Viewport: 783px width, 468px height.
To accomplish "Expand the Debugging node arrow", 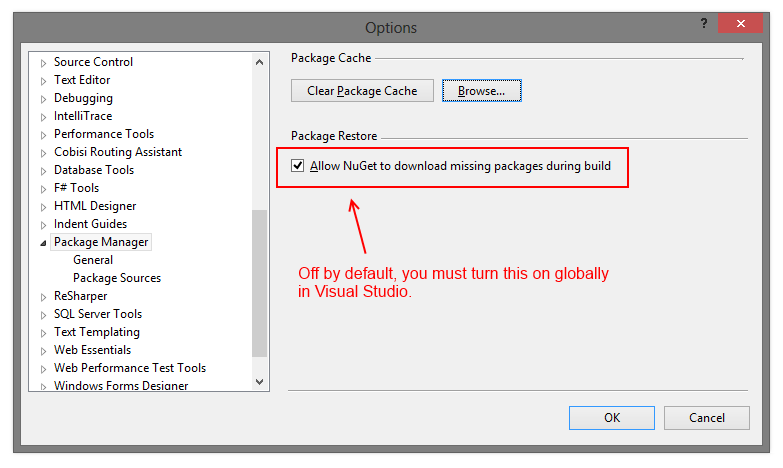I will click(43, 99).
